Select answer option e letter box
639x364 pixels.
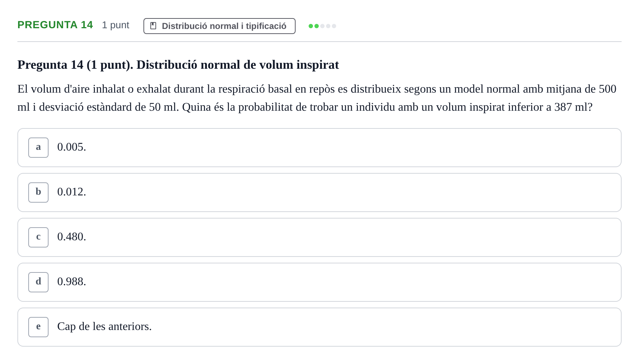(x=38, y=327)
